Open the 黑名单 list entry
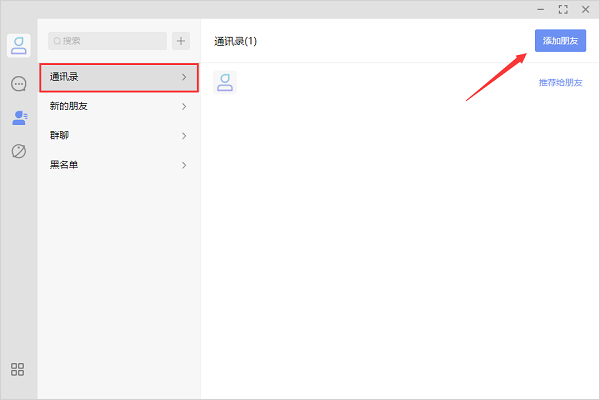Screen dimensions: 600x400 (x=119, y=165)
